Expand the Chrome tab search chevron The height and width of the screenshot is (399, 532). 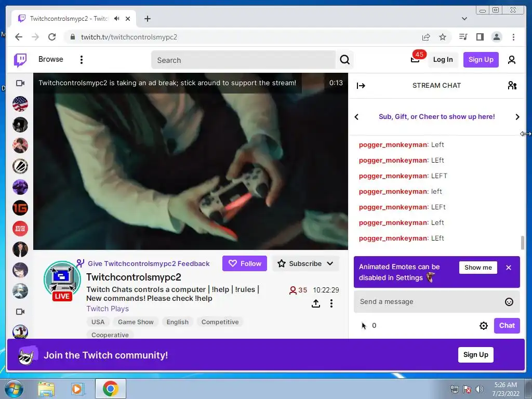coord(464,19)
